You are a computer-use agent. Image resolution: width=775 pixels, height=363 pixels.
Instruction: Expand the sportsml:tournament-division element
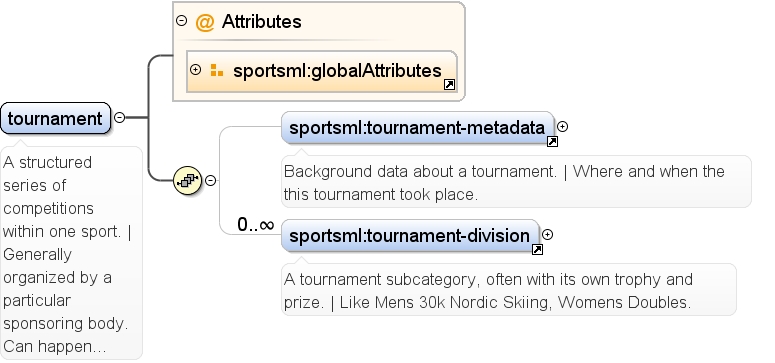pos(547,235)
